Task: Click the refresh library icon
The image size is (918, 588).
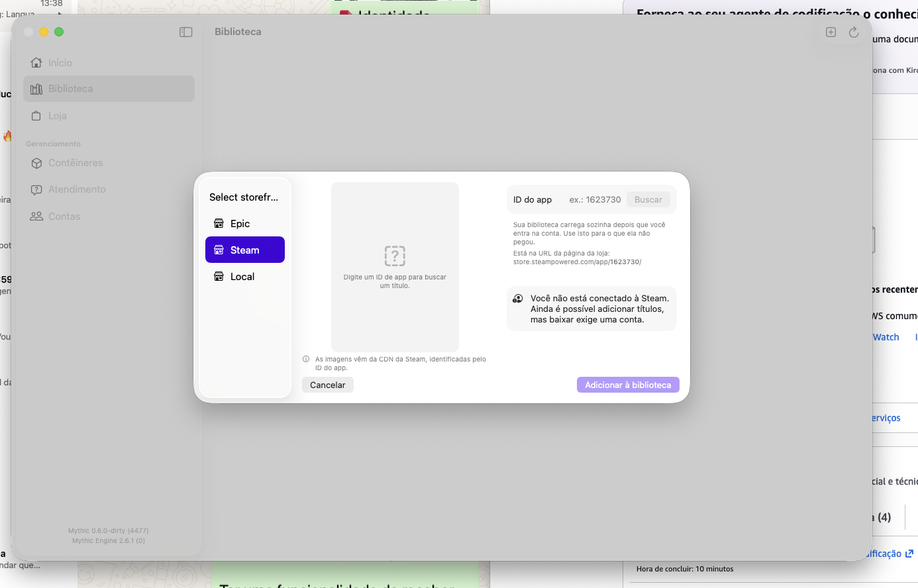Action: [x=854, y=32]
